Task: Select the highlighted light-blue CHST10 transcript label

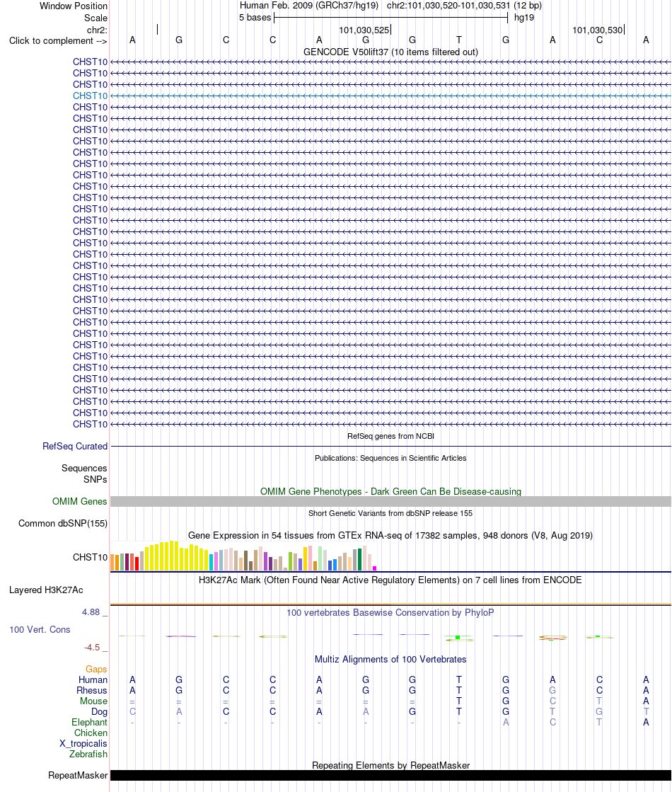Action: click(x=90, y=96)
